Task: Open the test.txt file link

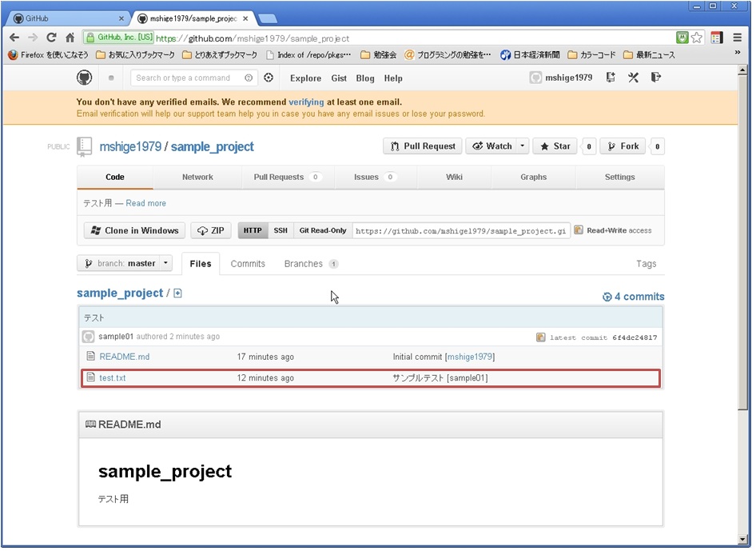Action: click(x=113, y=377)
